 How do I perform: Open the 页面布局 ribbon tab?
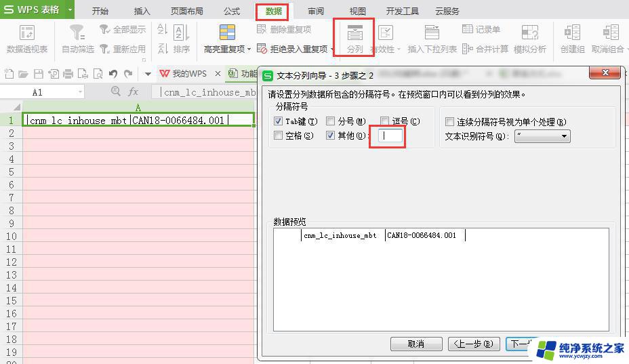tap(186, 11)
